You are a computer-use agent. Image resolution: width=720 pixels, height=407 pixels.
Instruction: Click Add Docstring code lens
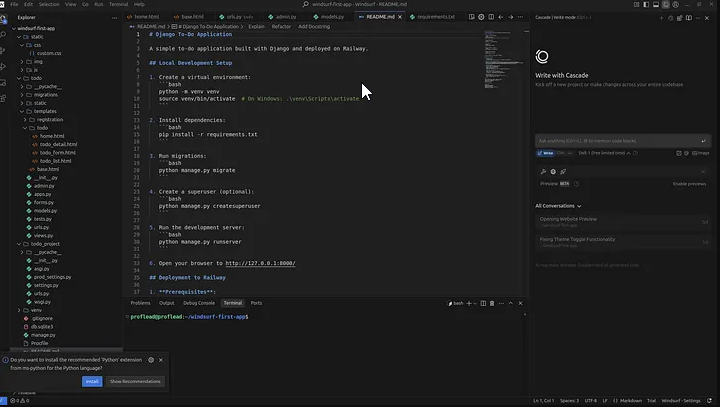tap(314, 27)
